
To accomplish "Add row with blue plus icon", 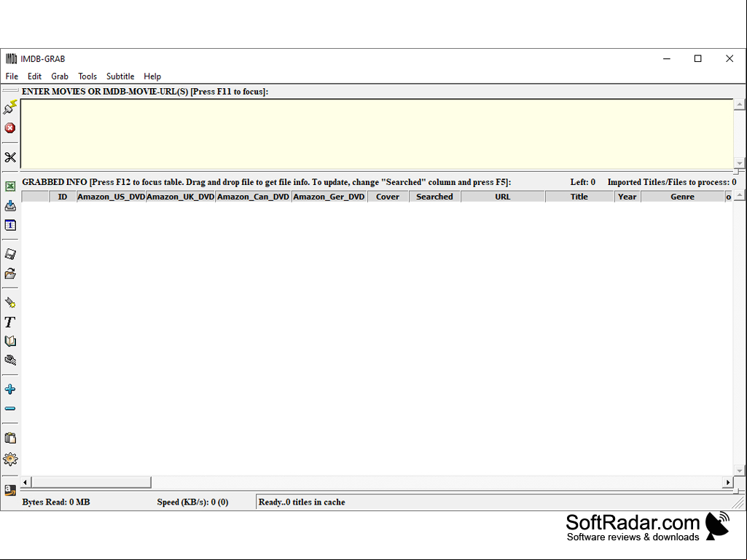I will pyautogui.click(x=10, y=390).
